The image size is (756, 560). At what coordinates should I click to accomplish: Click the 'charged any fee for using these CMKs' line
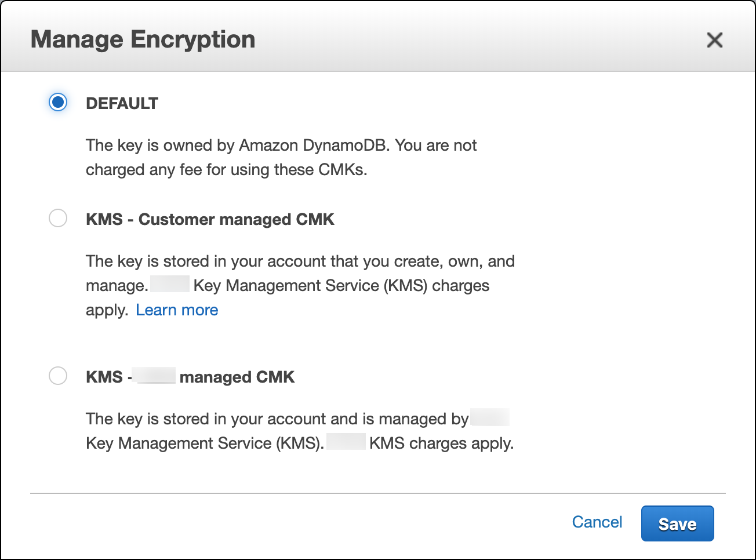tap(226, 170)
